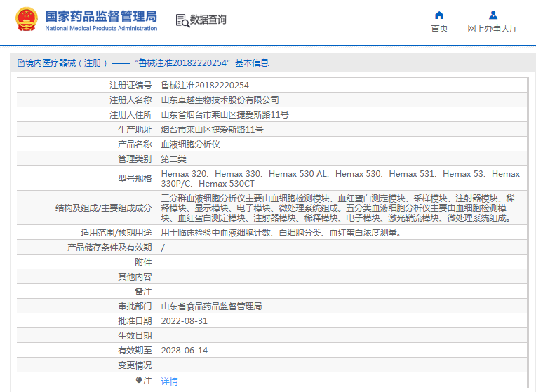Viewport: 536px width, 392px height.
Task: Open the 详情 link
Action: pos(169,381)
